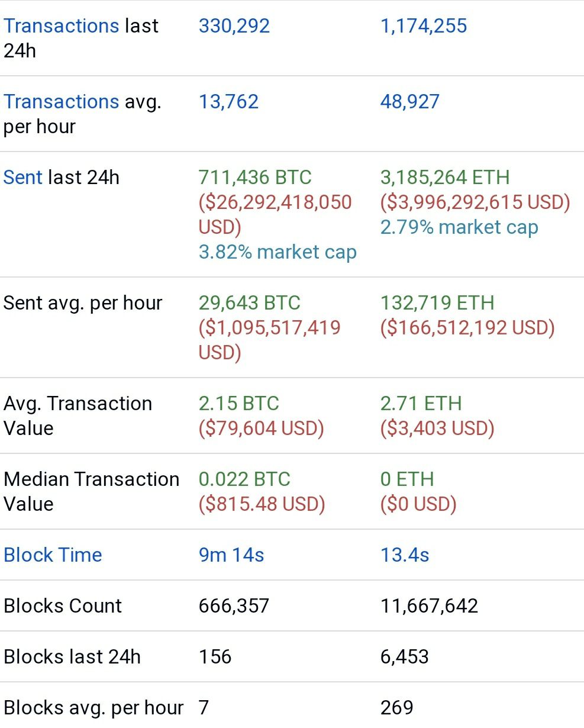
Task: Open Ethereum avg transactions per hour 48,927
Action: click(x=410, y=102)
